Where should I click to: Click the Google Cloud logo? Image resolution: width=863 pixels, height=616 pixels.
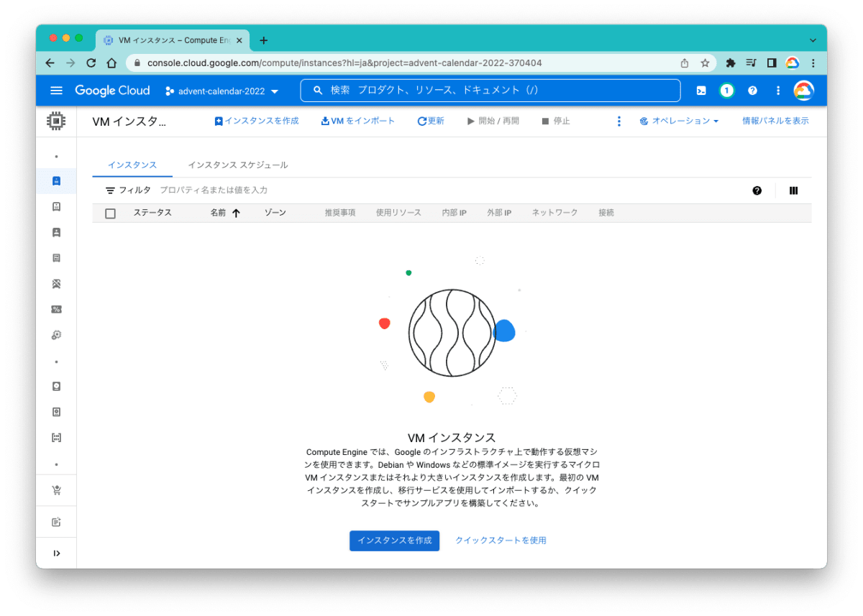[x=112, y=91]
